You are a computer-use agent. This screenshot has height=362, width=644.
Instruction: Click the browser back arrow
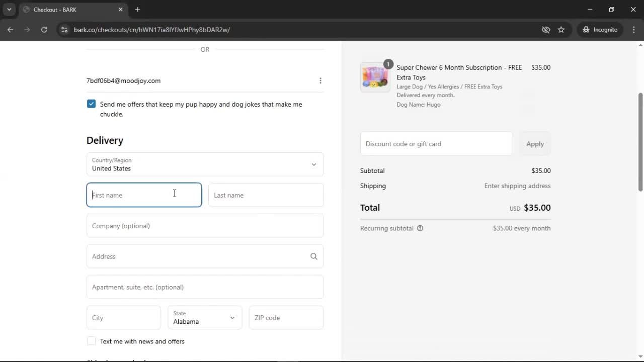click(10, 30)
